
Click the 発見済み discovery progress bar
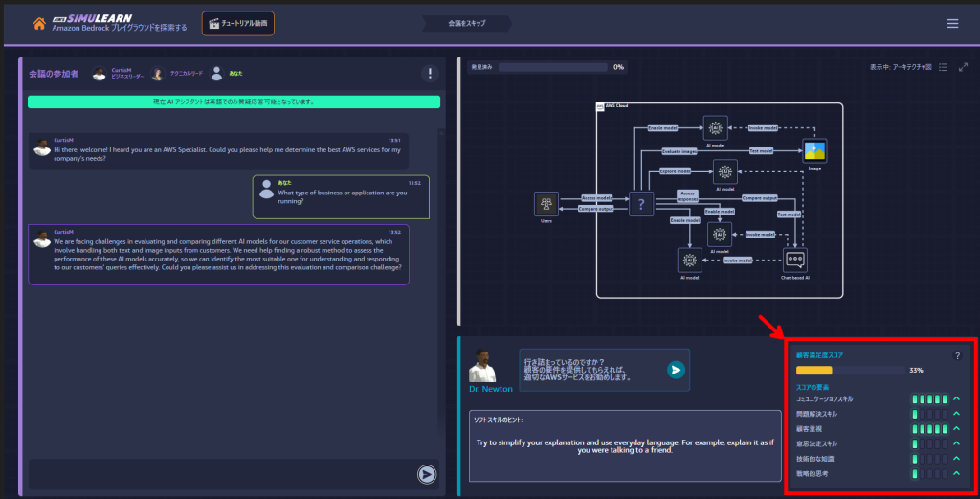tap(552, 67)
